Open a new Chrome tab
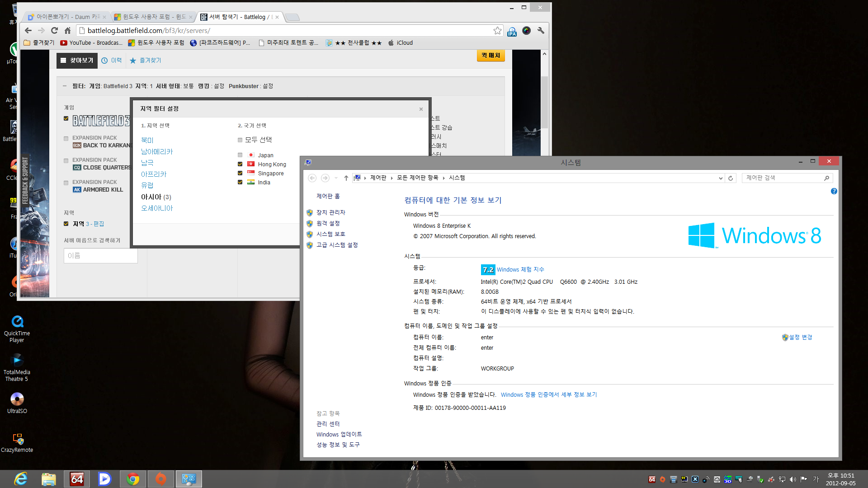Screen dimensions: 868x488 [293, 17]
